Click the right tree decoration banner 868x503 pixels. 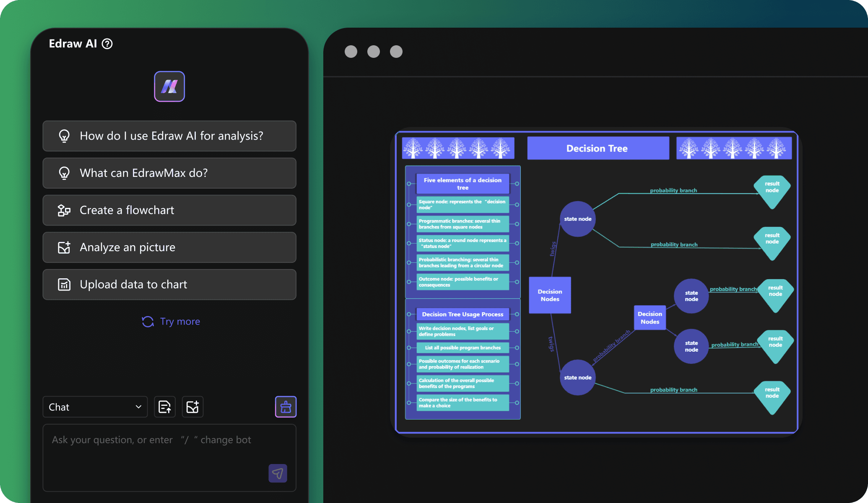[x=734, y=148]
